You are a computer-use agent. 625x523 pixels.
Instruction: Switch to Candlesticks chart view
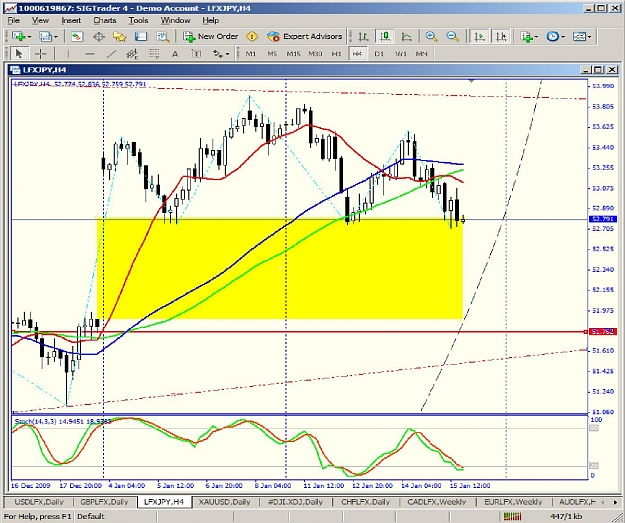point(385,37)
